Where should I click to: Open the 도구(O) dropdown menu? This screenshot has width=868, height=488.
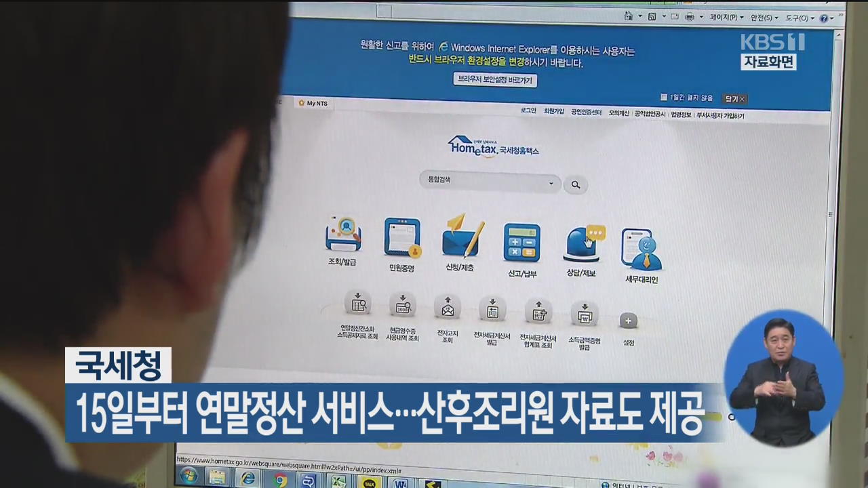pyautogui.click(x=802, y=18)
